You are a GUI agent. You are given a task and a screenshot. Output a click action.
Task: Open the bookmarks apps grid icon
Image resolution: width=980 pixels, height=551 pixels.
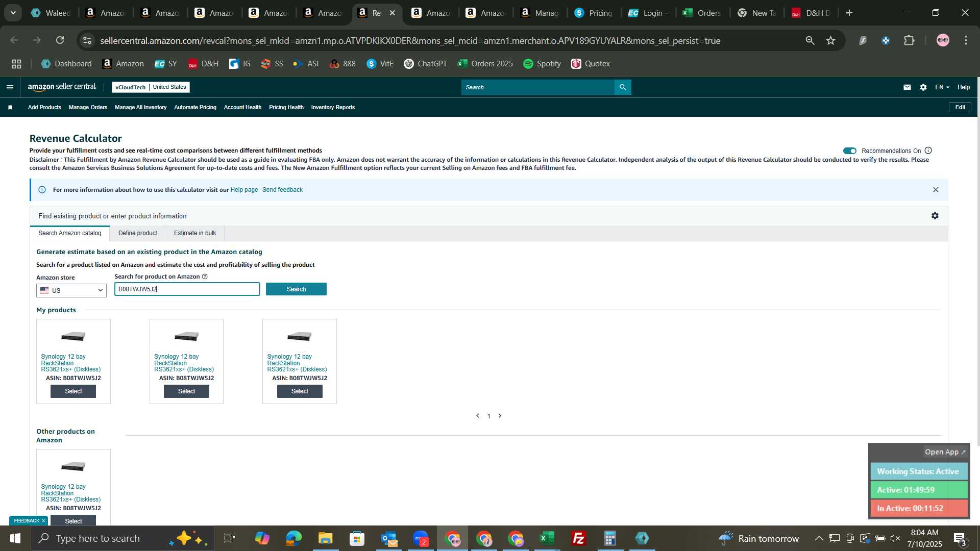[x=16, y=64]
